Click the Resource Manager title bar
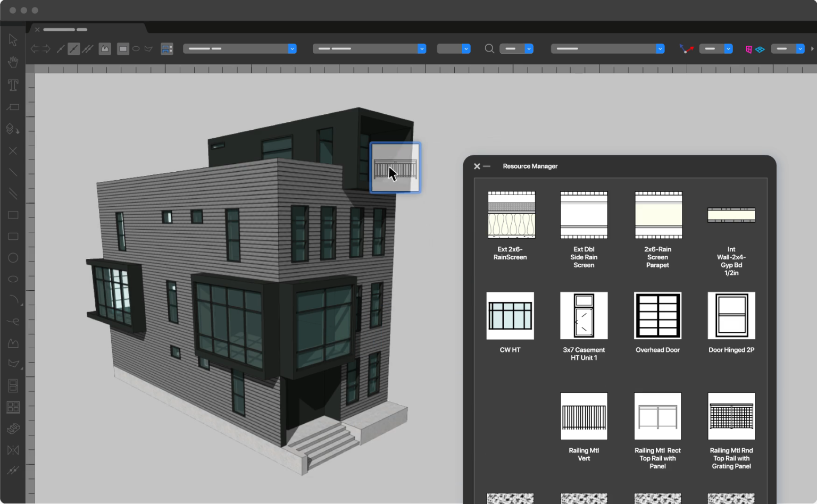Image resolution: width=817 pixels, height=504 pixels. pos(530,166)
